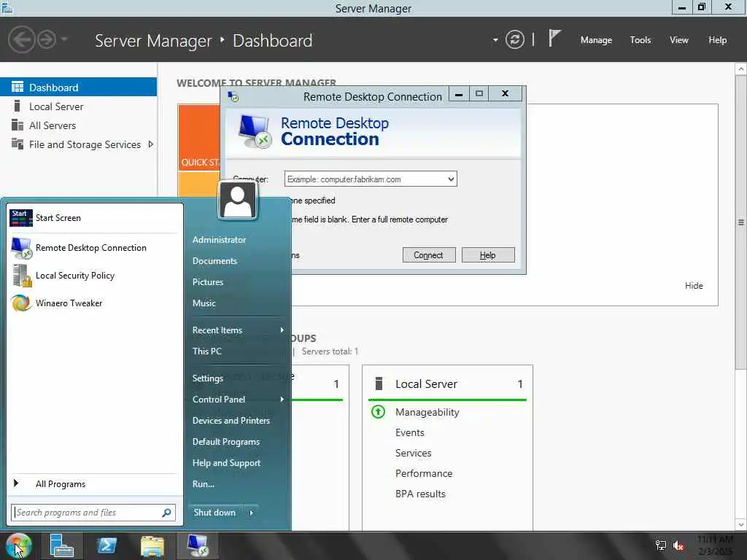Open the notifications flag

[x=554, y=38]
